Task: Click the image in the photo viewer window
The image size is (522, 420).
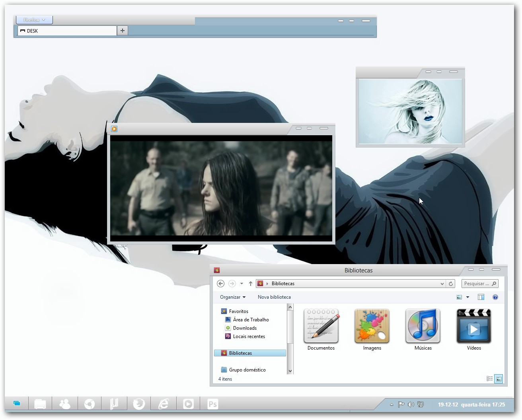Action: 410,111
